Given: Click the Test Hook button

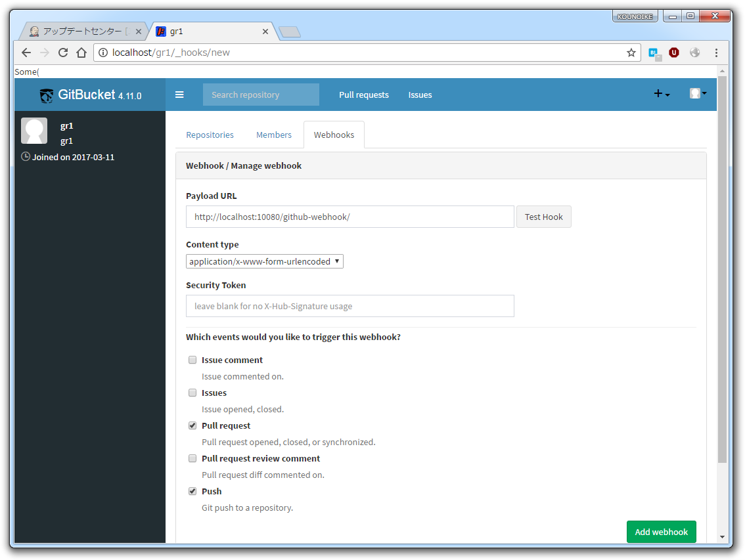Looking at the screenshot, I should coord(543,217).
